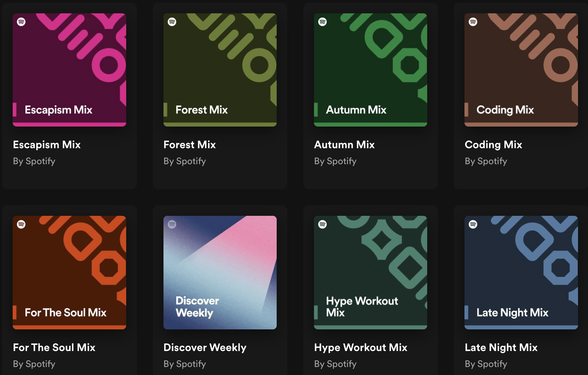Click Spotify logo on Coding Mix cover
Viewport: 588px width, 375px height.
pyautogui.click(x=473, y=22)
